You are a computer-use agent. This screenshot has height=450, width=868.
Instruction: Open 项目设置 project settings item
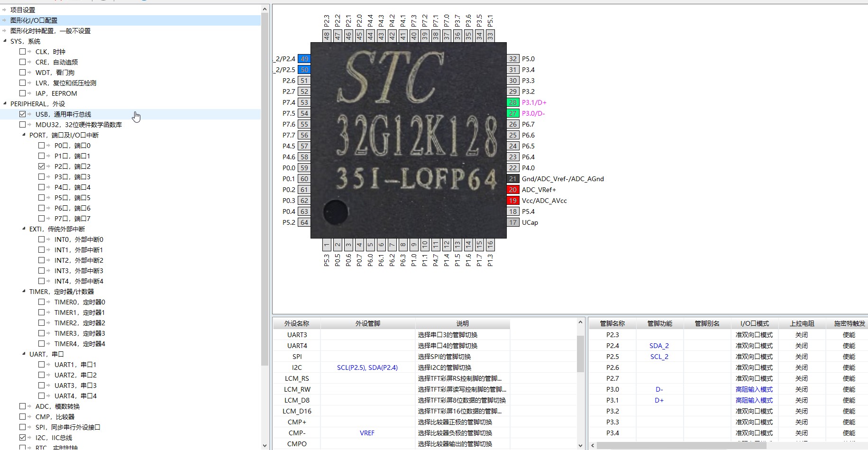(x=23, y=10)
